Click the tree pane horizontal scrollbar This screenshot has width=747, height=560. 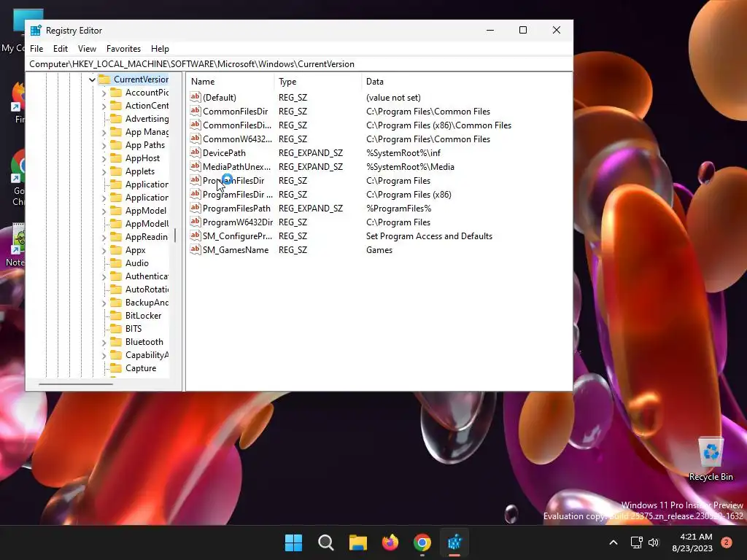pyautogui.click(x=76, y=384)
